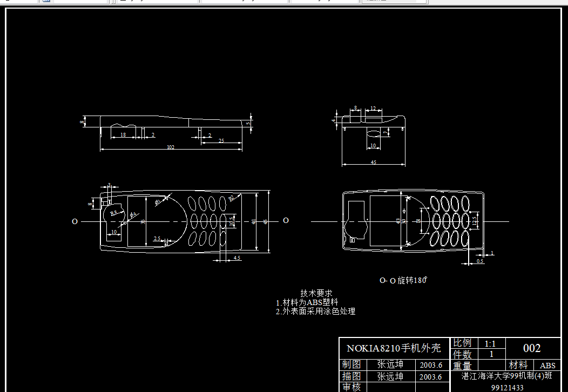Select the 12.5 dimension beside keypad holes

click(x=475, y=221)
